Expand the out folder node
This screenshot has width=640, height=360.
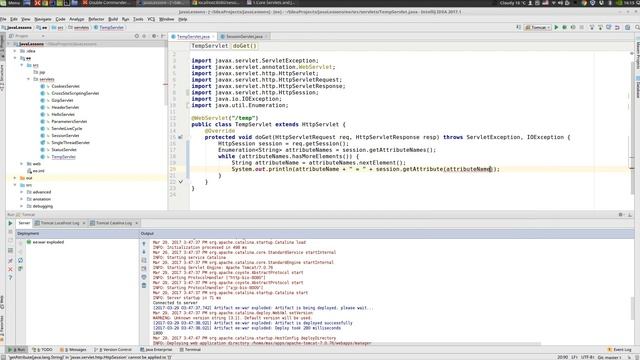(x=15, y=178)
